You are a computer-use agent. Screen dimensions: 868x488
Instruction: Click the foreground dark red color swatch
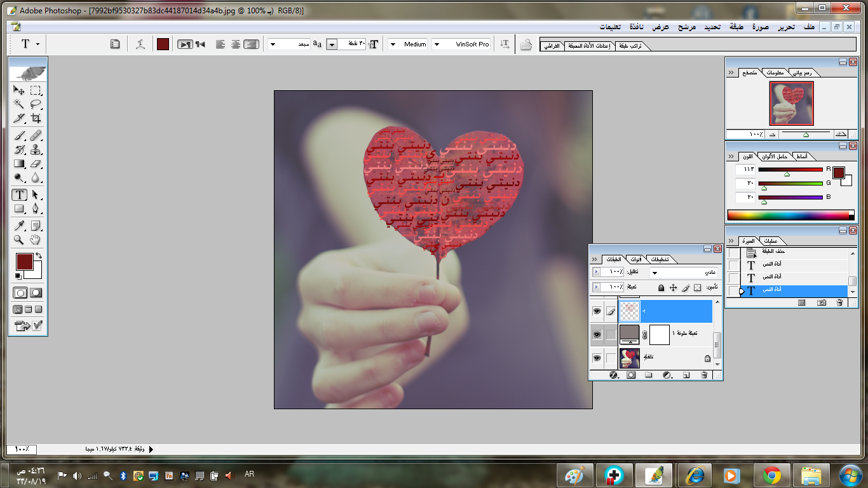(x=24, y=261)
